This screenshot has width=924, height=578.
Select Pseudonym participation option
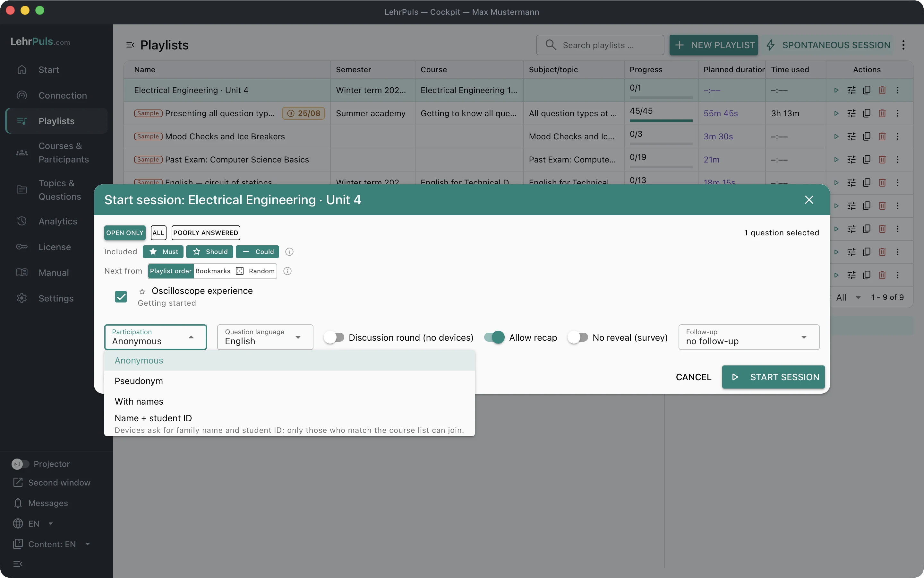click(289, 381)
